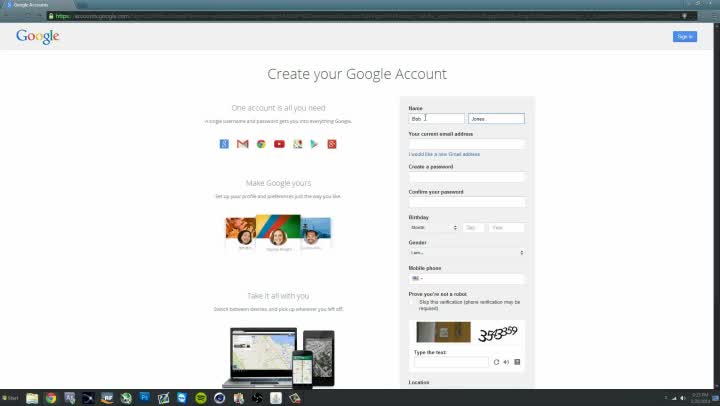Expand the Gender dropdown
This screenshot has height=406, width=720.
[467, 253]
